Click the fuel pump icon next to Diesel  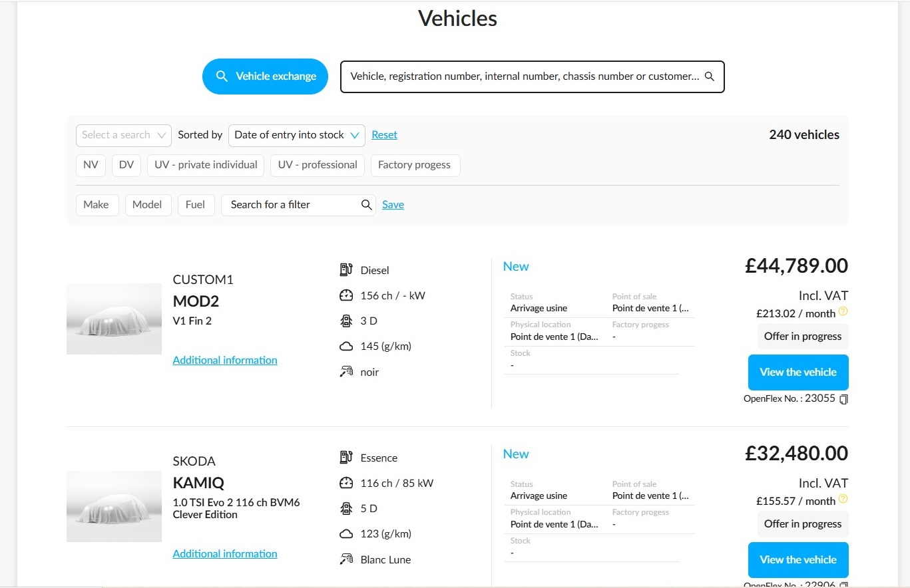click(345, 270)
